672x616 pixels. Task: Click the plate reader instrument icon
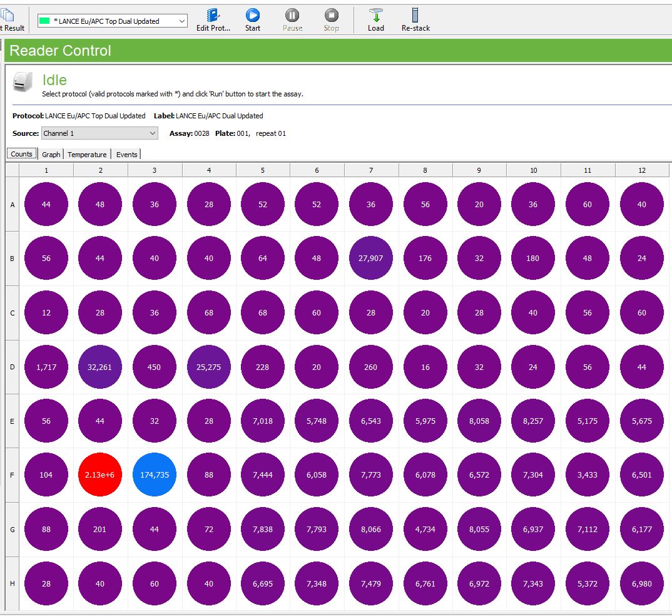(23, 82)
